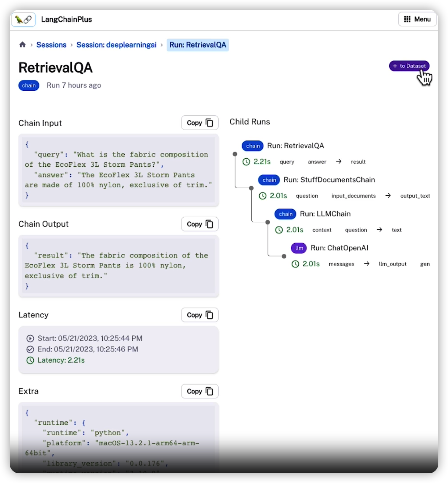Click the clock icon next to 2.21s
The image size is (448, 483).
[x=246, y=162]
